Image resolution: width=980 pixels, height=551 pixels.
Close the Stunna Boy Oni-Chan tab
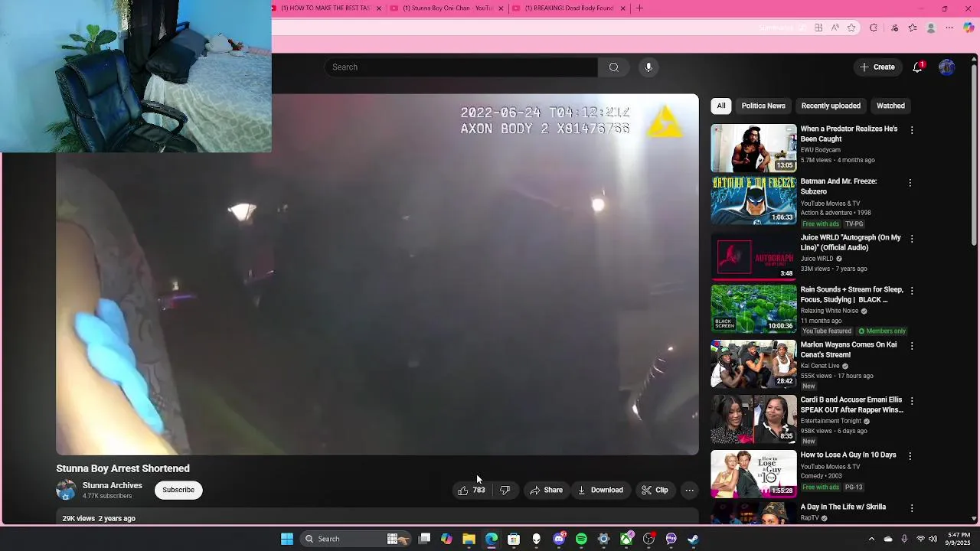tap(501, 8)
